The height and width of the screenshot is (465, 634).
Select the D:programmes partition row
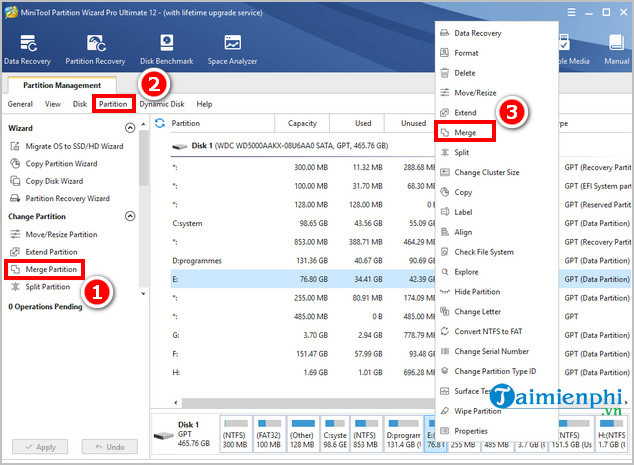click(303, 260)
